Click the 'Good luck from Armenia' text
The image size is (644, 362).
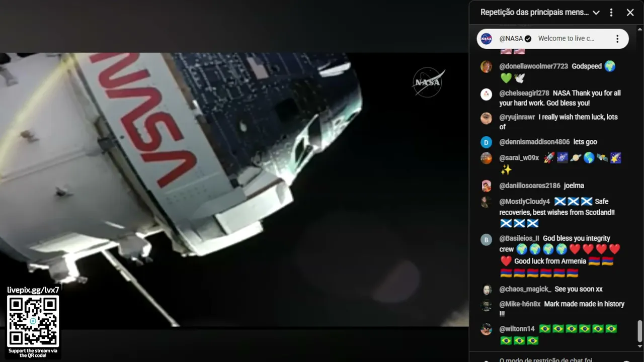(x=550, y=261)
